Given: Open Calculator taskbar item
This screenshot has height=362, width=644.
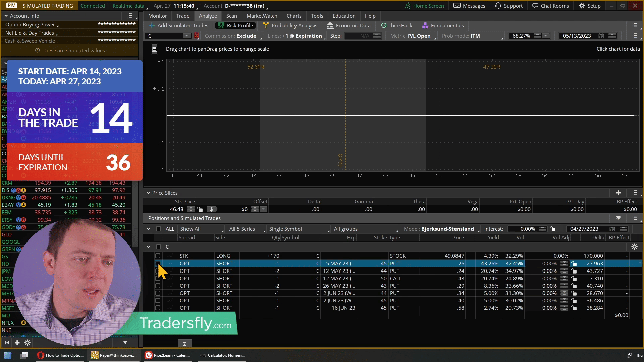Looking at the screenshot, I should [x=222, y=355].
